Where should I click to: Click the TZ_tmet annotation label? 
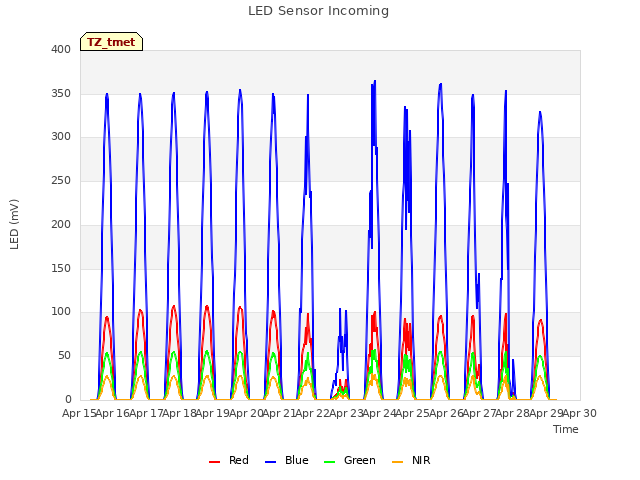(x=111, y=42)
